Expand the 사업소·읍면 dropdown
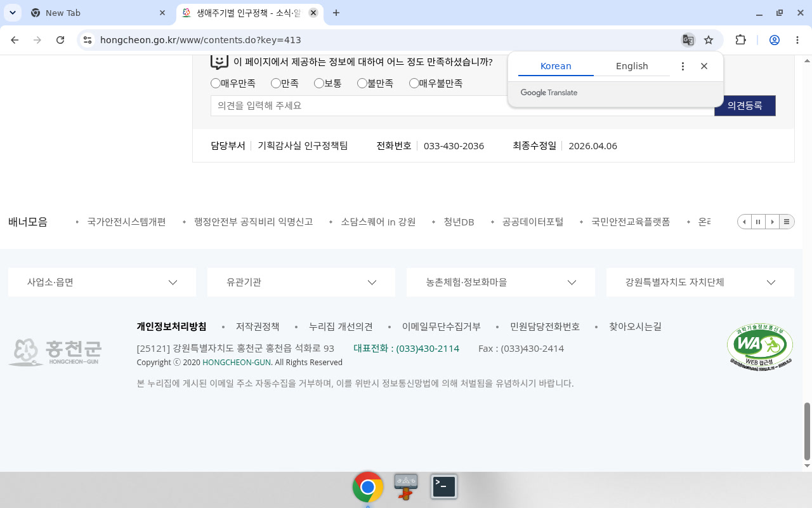Image resolution: width=812 pixels, height=508 pixels. [x=102, y=282]
